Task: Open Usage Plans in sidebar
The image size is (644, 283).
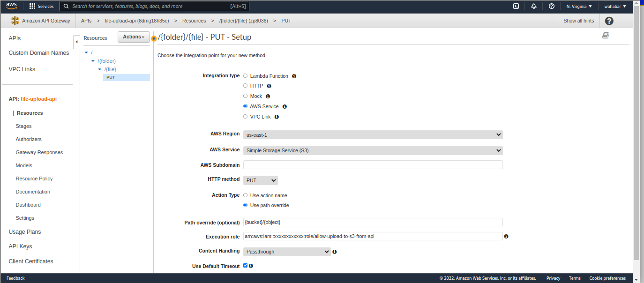Action: coord(25,232)
